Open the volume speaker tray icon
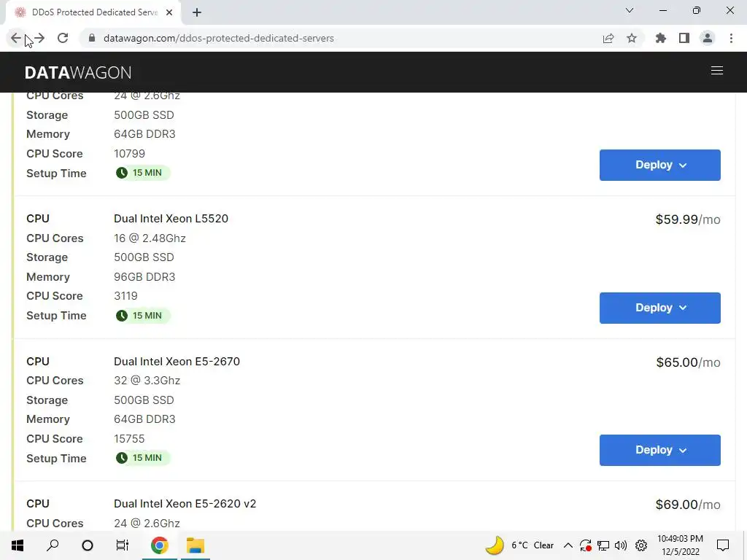This screenshot has height=560, width=747. click(x=621, y=545)
